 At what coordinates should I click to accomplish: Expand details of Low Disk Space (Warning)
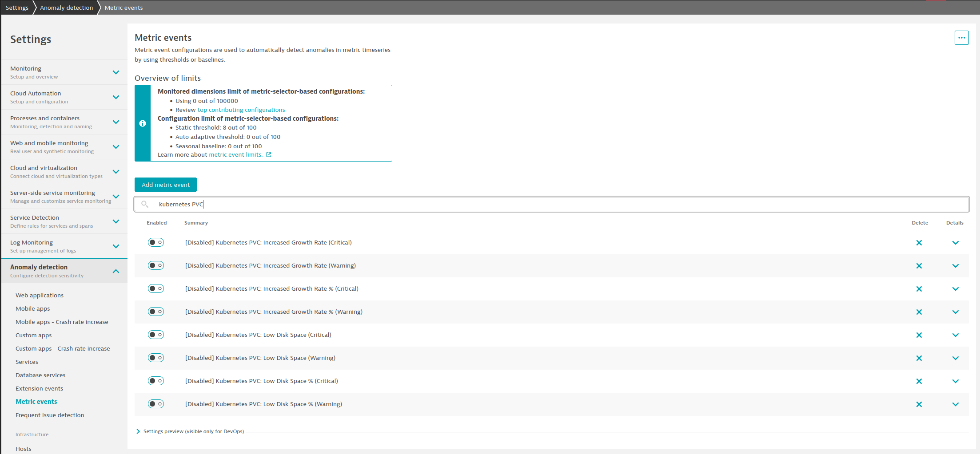(956, 358)
